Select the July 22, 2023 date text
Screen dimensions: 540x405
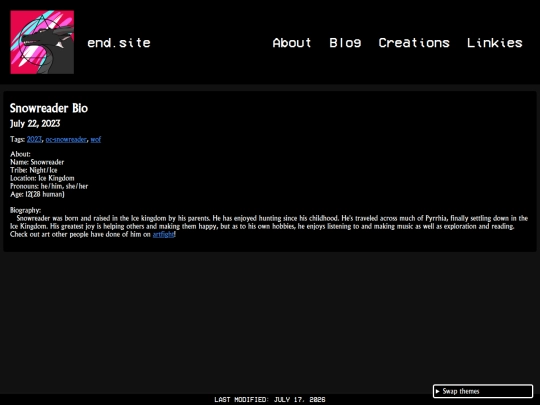(35, 123)
